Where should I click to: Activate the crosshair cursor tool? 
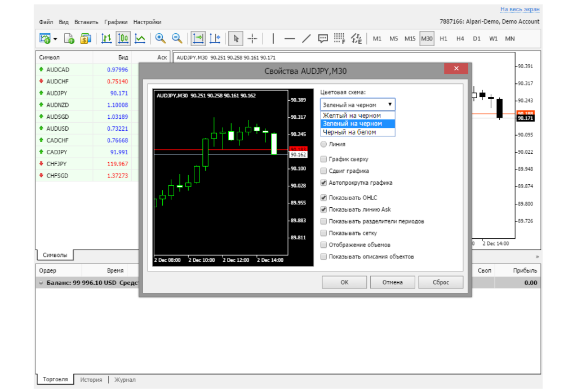(252, 38)
